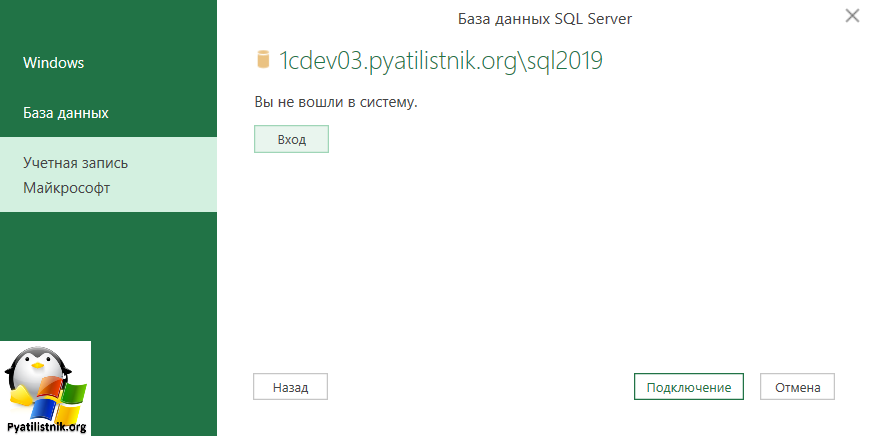Go back with the Назад button

click(x=290, y=387)
